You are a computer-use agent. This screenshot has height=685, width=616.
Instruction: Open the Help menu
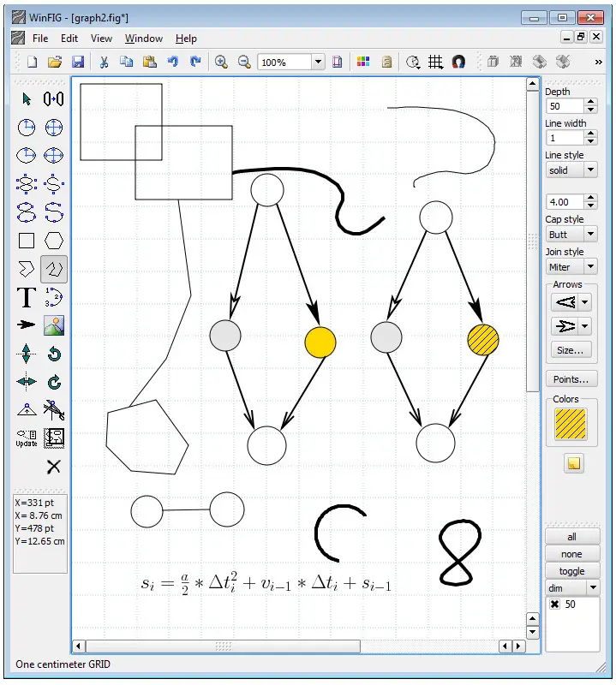186,39
